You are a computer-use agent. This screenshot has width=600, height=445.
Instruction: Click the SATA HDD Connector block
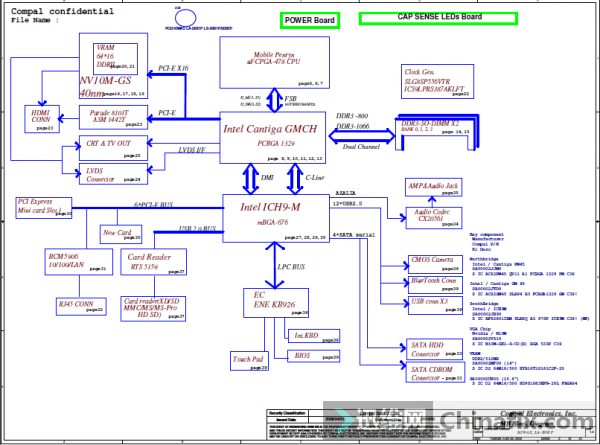pos(434,349)
